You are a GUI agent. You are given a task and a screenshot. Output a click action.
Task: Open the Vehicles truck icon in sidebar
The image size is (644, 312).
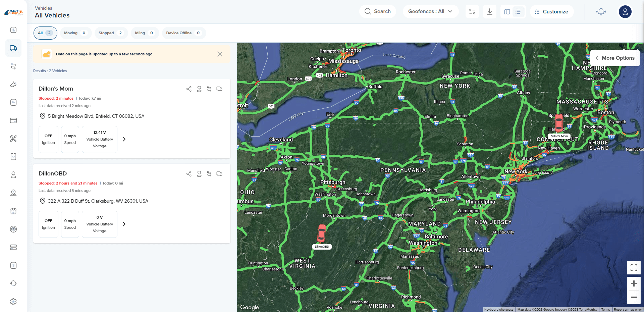tap(13, 48)
